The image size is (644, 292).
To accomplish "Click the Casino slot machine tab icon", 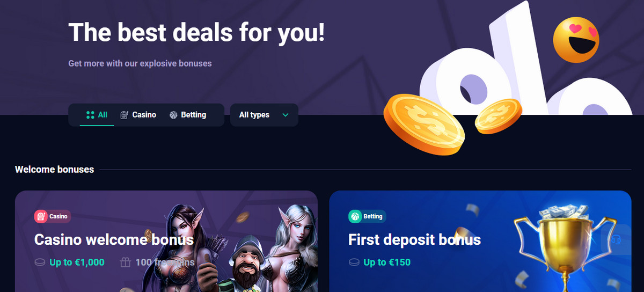I will click(125, 115).
